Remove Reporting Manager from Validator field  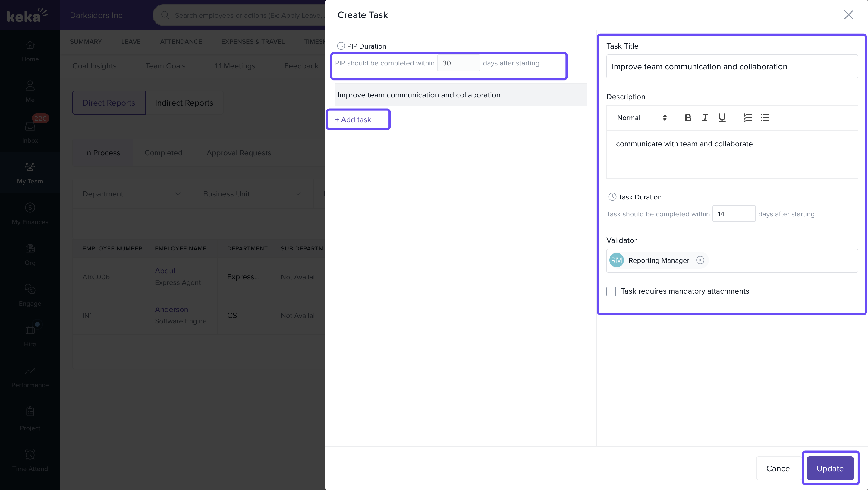(x=700, y=260)
